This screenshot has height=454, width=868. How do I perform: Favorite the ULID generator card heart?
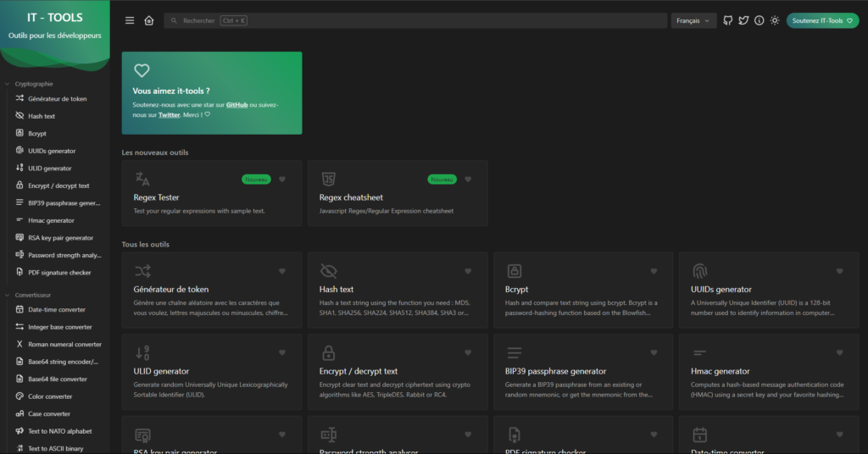(x=282, y=352)
